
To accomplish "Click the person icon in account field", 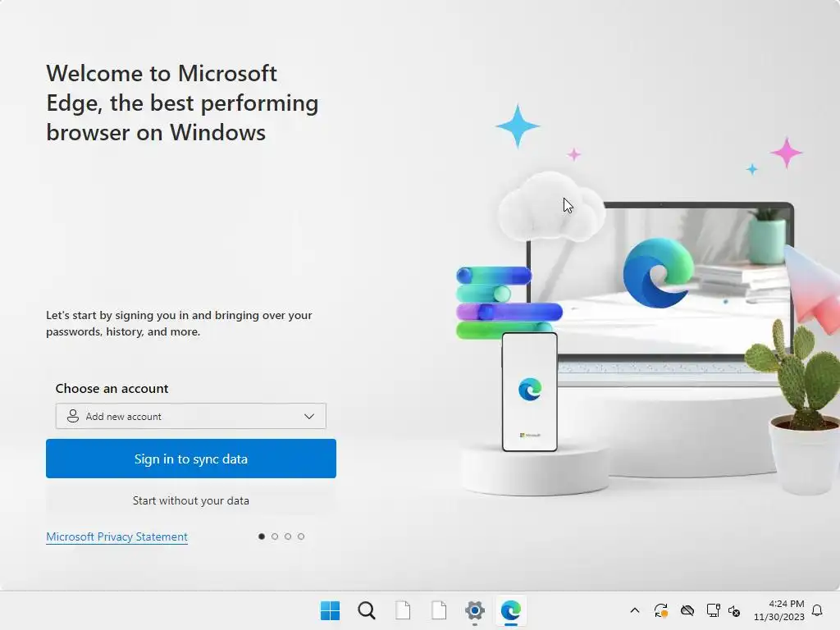I will [x=73, y=416].
